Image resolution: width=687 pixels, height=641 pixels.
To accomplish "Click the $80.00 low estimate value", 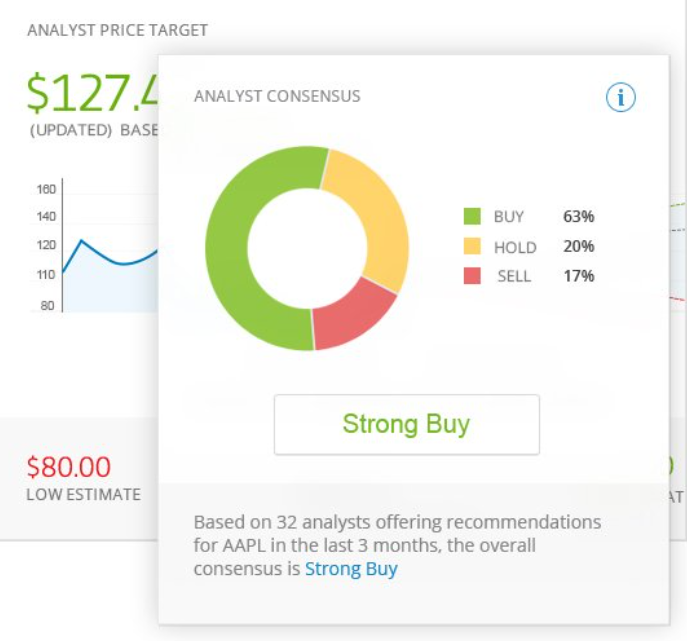I will point(69,467).
